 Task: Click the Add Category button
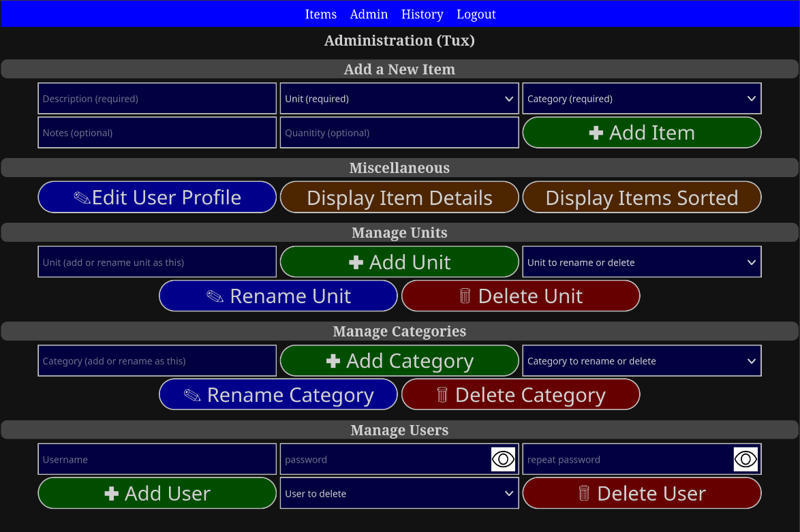coord(399,360)
